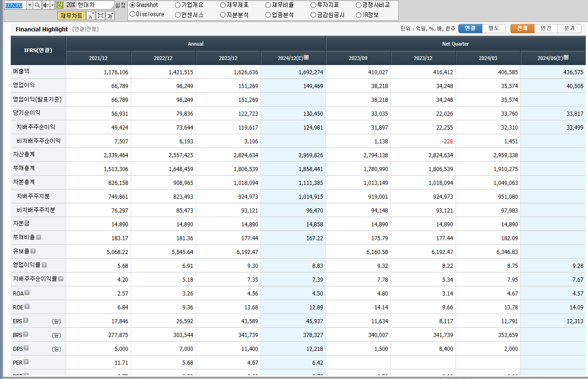This screenshot has width=588, height=379.
Task: Select the 경쟁사비교 radio button
Action: click(359, 5)
